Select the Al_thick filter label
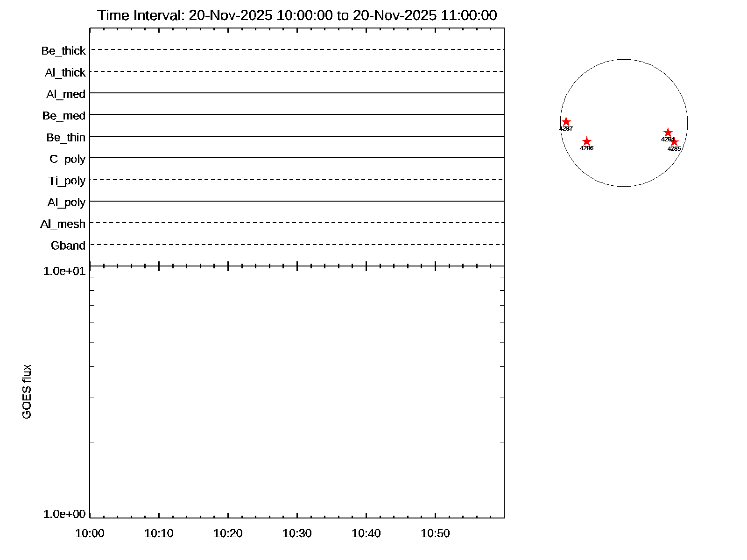 click(65, 73)
